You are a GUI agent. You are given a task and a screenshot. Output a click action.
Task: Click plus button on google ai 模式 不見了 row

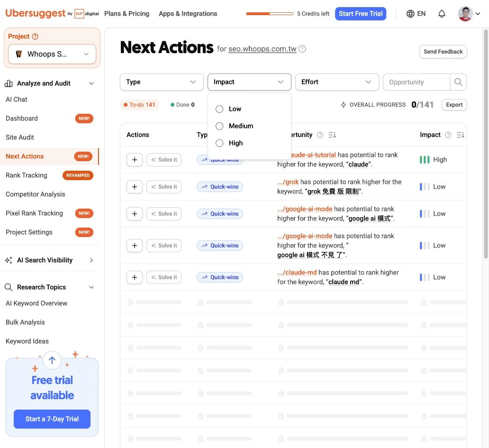pyautogui.click(x=135, y=246)
